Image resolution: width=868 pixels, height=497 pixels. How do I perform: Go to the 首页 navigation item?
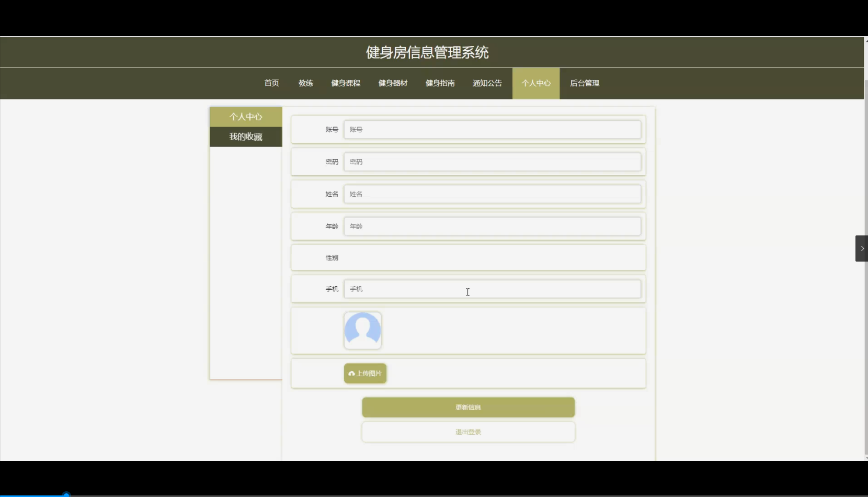tap(271, 83)
